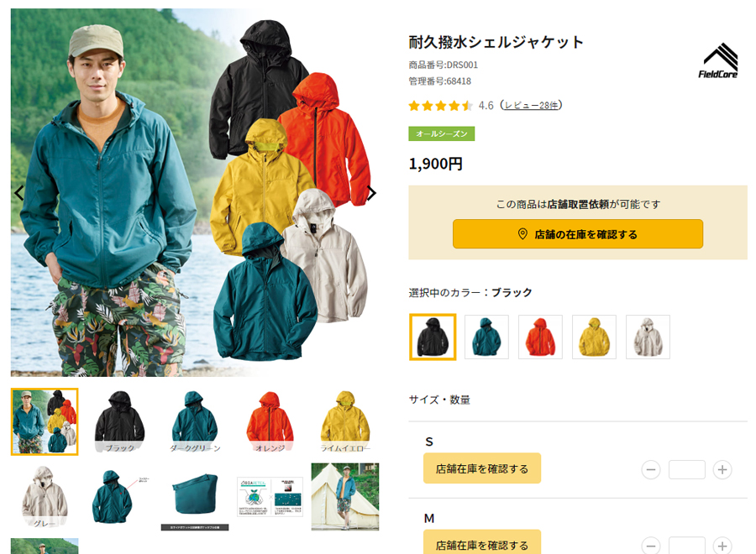Select the black color swatch
This screenshot has height=554, width=756.
[x=433, y=337]
